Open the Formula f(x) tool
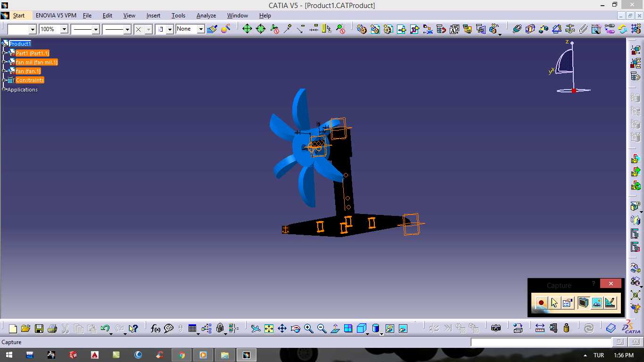The width and height of the screenshot is (644, 362). (156, 329)
